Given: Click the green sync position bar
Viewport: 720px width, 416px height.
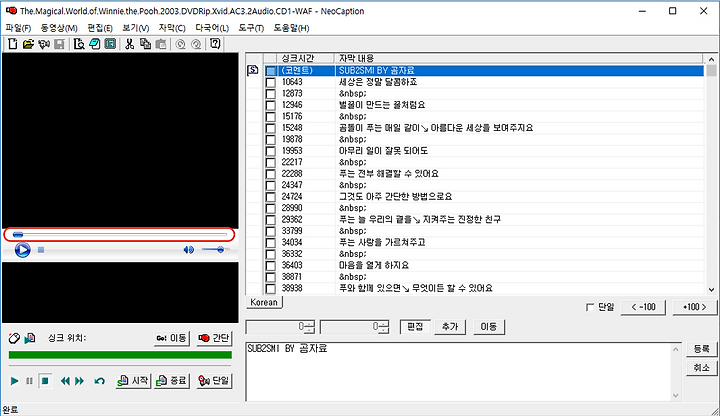Looking at the screenshot, I should 120,355.
